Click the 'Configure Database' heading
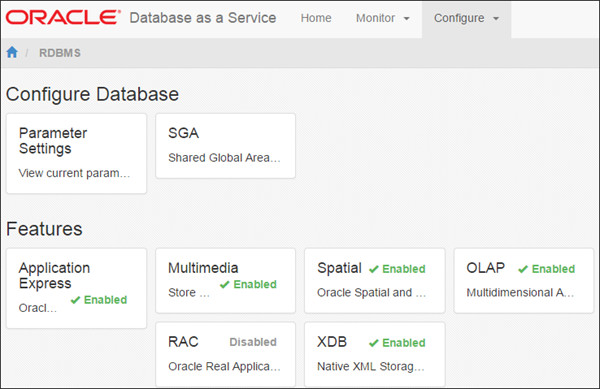Viewport: 600px width, 389px height. 93,94
